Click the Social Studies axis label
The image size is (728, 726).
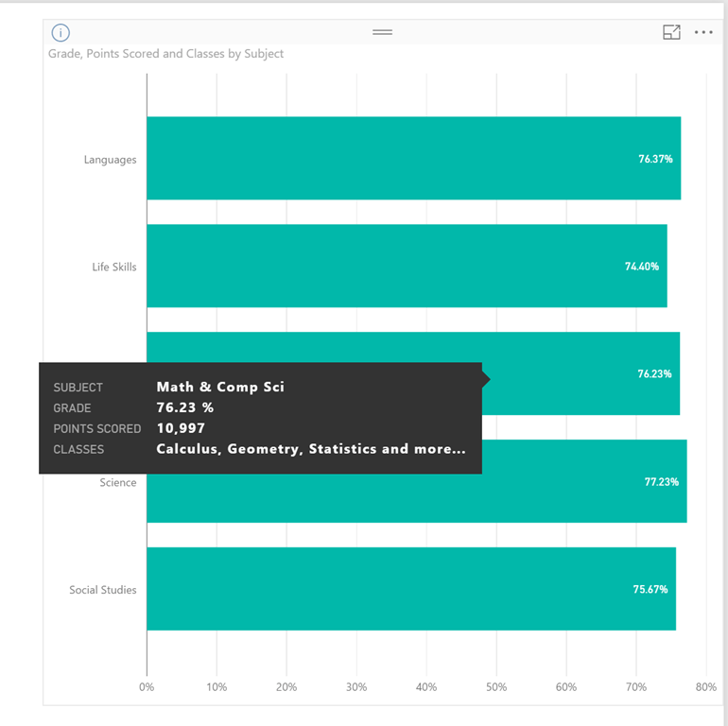(x=103, y=590)
